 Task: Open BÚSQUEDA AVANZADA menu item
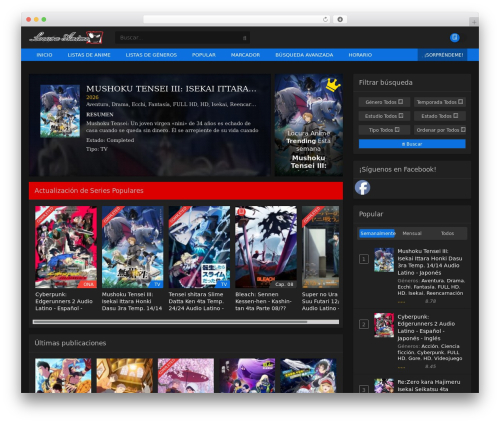[x=304, y=55]
